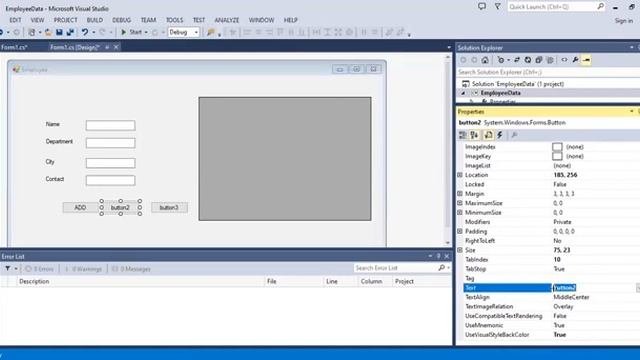640x360 pixels.
Task: Expand the Size property
Action: pos(460,250)
